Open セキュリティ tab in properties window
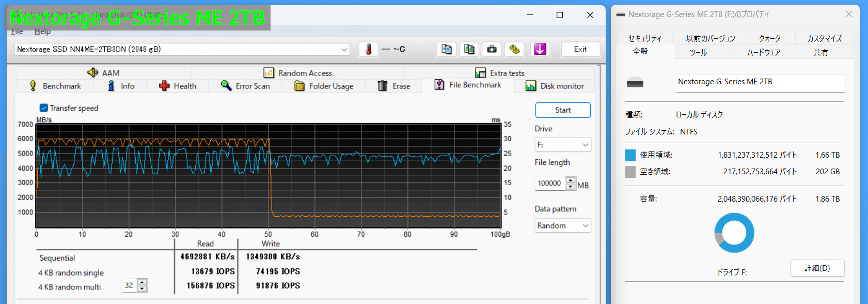The image size is (868, 304). (645, 38)
